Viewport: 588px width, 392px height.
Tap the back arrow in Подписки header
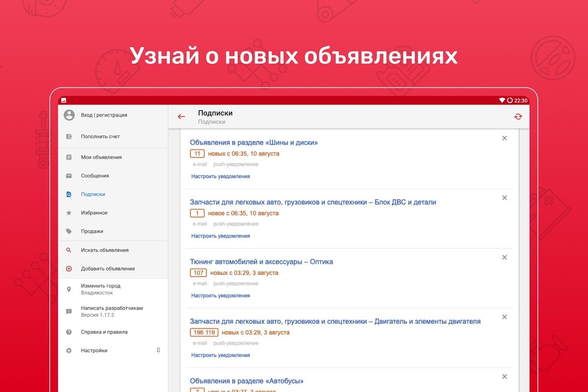(182, 117)
